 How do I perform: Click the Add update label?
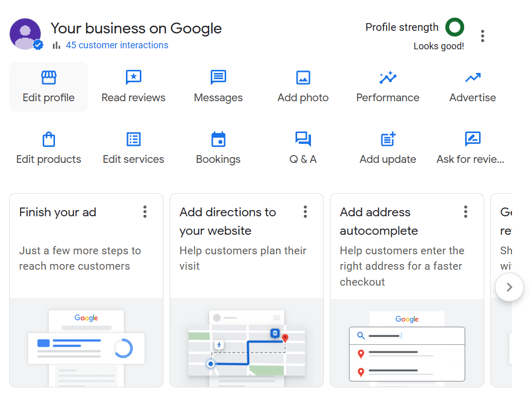[388, 159]
